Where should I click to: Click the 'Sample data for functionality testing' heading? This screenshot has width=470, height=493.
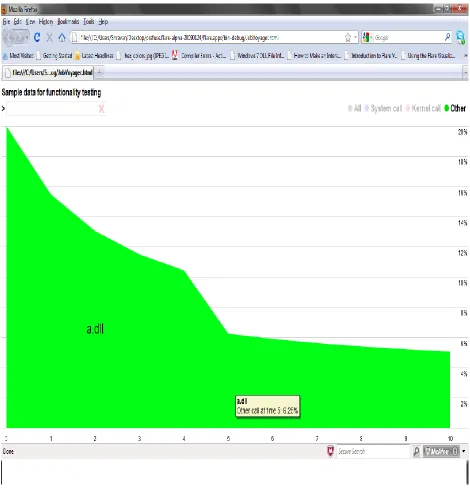51,92
